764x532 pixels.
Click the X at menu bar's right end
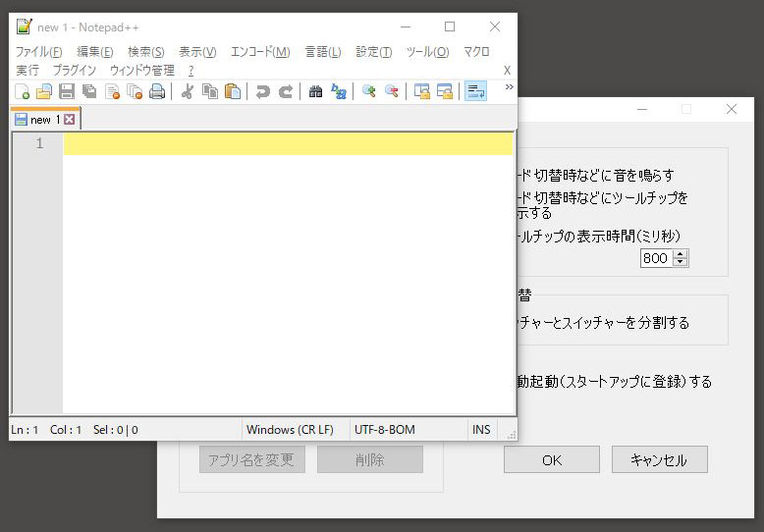click(508, 71)
